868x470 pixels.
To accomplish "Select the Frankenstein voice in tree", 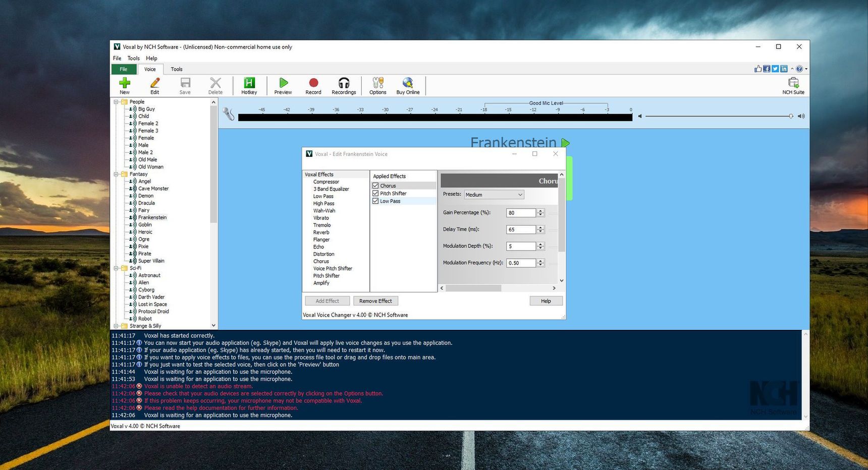I will tap(152, 217).
